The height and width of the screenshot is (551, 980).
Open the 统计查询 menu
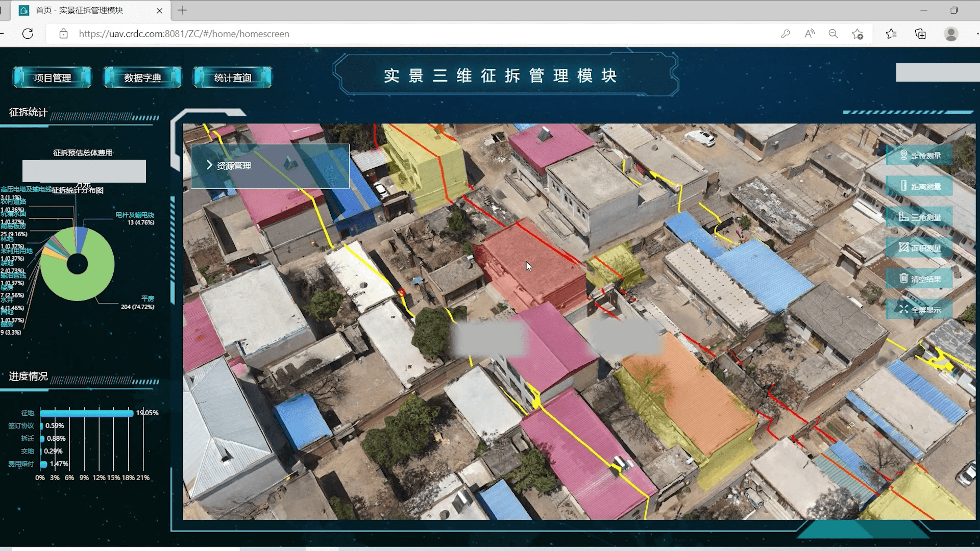point(232,78)
